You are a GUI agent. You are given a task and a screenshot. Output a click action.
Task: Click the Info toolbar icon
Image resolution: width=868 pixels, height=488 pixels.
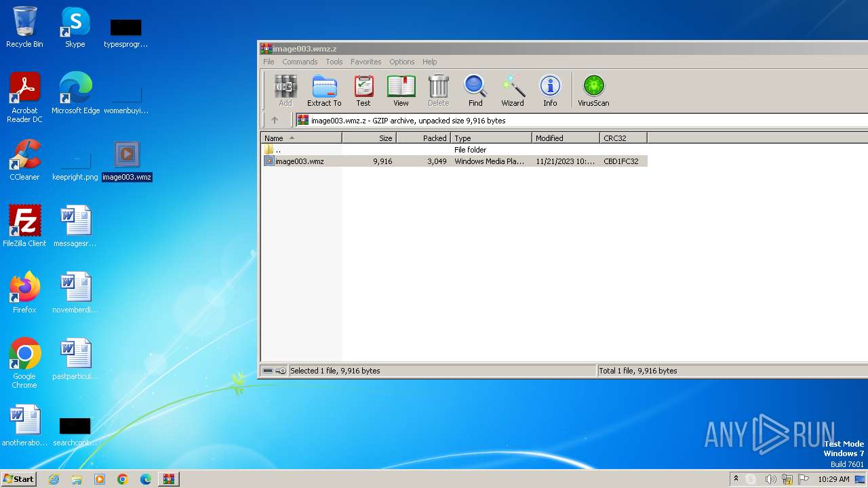pos(550,91)
